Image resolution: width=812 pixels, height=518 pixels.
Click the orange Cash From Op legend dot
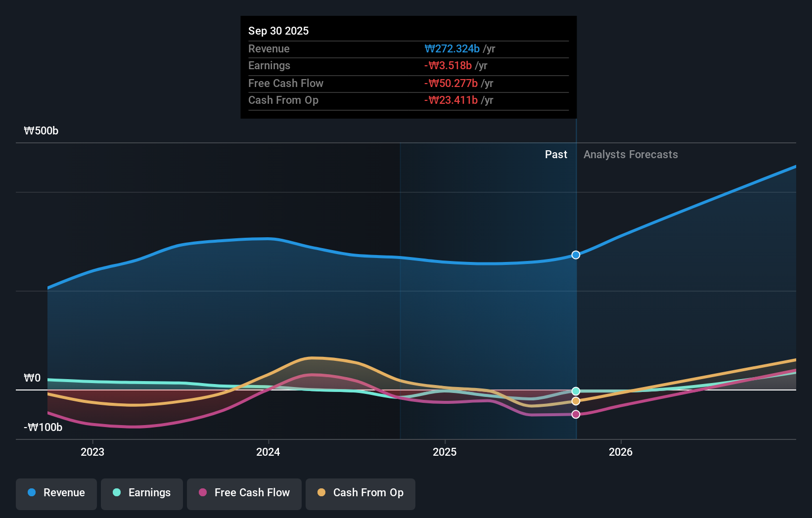tap(321, 493)
